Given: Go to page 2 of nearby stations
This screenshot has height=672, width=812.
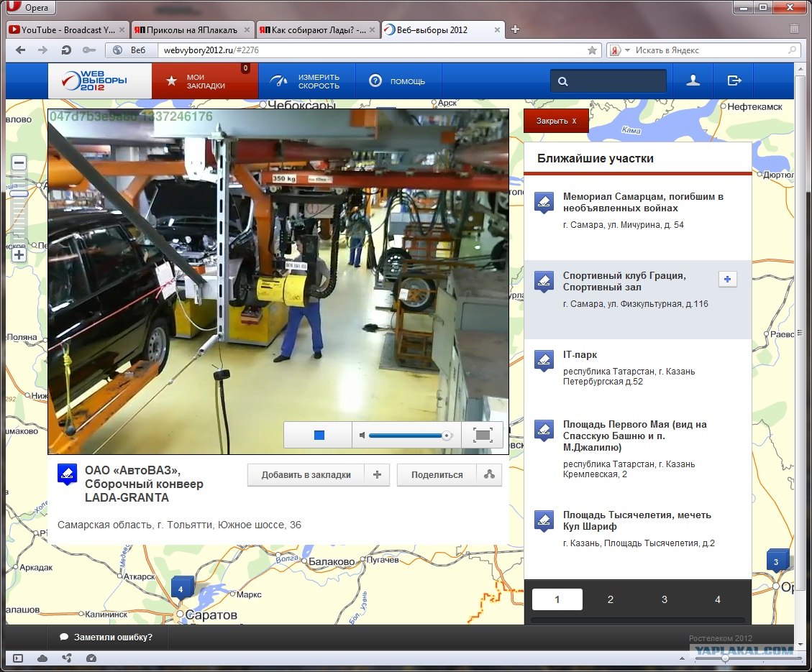Looking at the screenshot, I should [610, 599].
